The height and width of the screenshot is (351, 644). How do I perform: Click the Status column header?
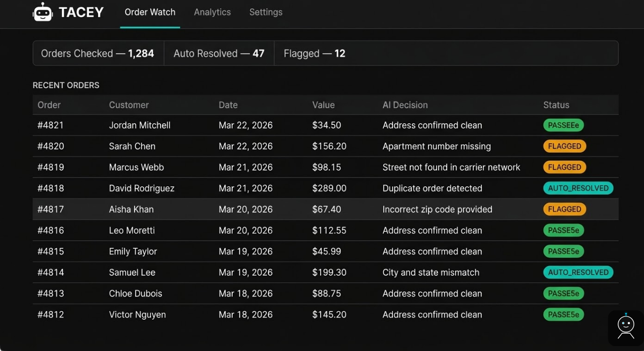click(x=556, y=105)
